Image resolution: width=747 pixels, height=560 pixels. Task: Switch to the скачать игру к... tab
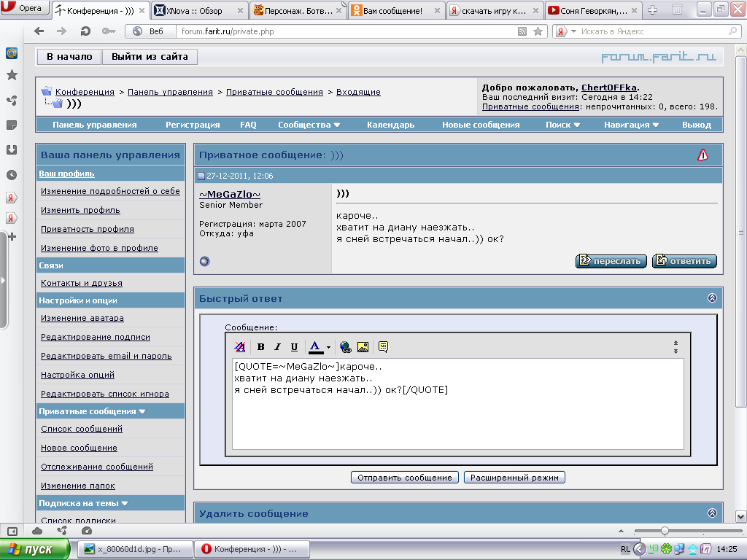(x=495, y=10)
